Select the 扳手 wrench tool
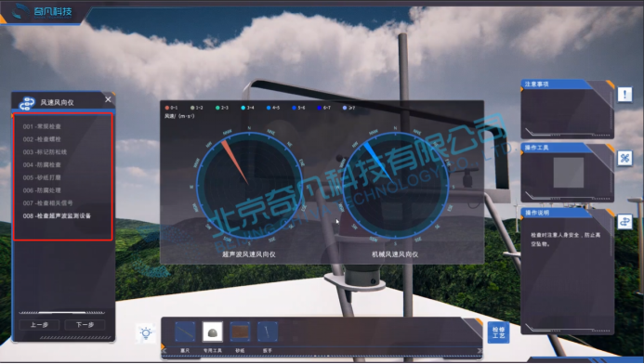The image size is (644, 364). 268,331
